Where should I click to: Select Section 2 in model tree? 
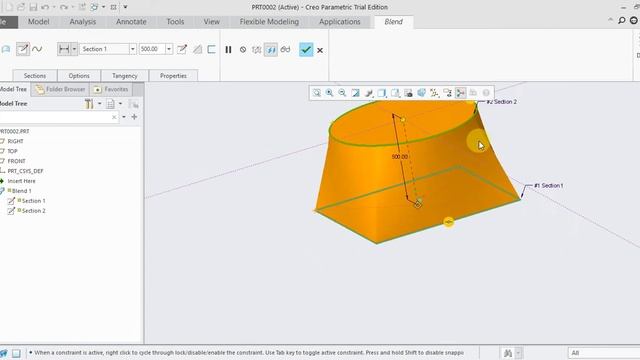point(33,211)
